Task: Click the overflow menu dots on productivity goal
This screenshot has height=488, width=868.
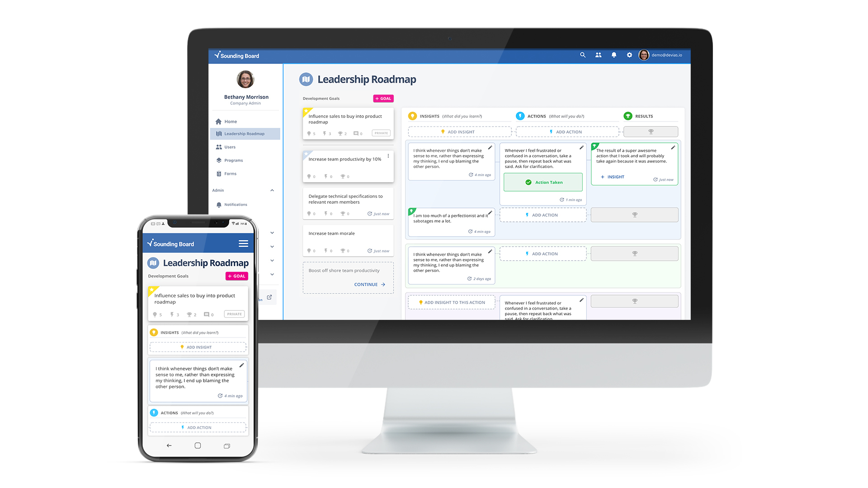Action: click(387, 156)
